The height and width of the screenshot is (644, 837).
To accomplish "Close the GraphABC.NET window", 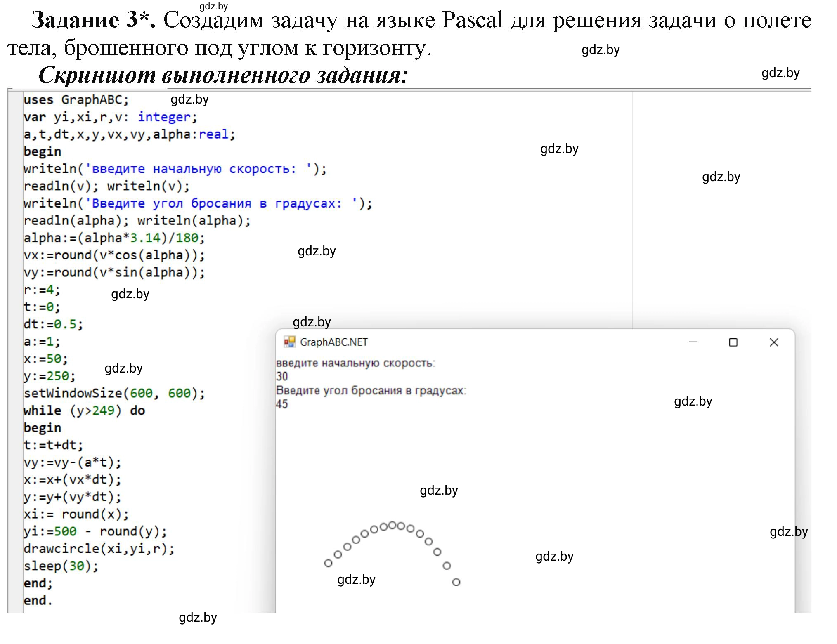I will pos(774,342).
